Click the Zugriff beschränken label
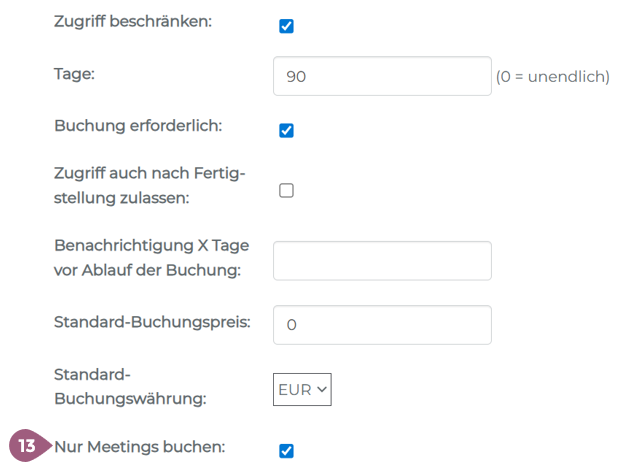This screenshot has width=621, height=476. click(133, 22)
